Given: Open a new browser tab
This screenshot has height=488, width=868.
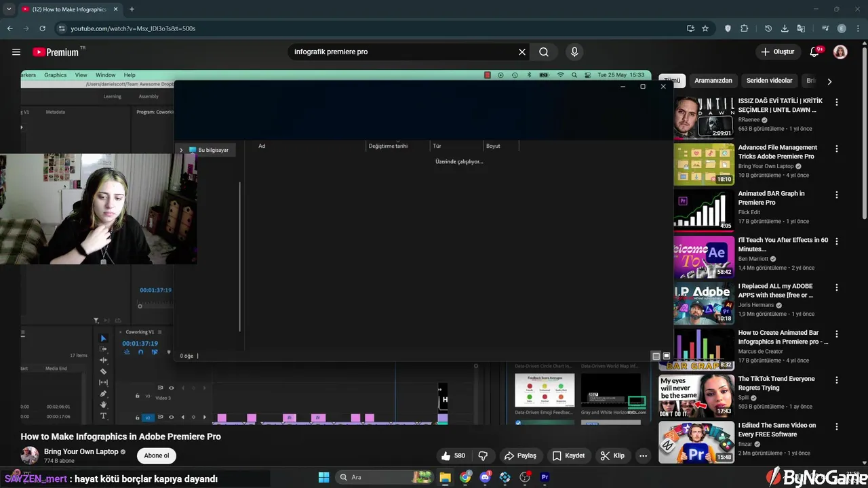Looking at the screenshot, I should [132, 9].
